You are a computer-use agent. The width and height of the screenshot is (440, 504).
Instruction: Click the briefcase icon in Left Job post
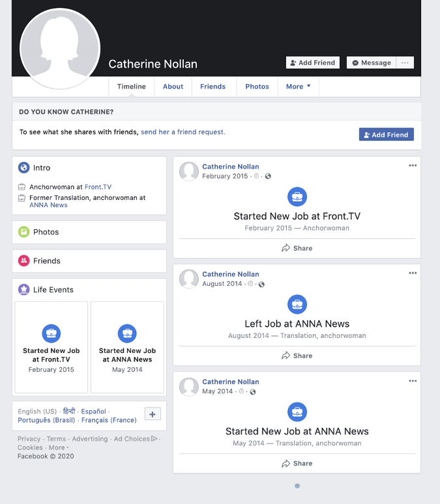click(x=297, y=303)
